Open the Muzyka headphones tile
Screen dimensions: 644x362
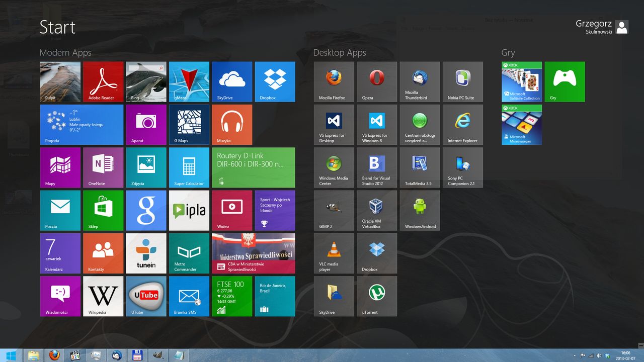click(x=232, y=125)
